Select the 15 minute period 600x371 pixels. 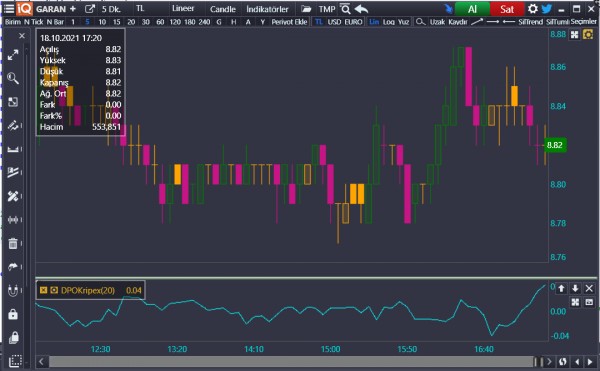click(x=116, y=22)
